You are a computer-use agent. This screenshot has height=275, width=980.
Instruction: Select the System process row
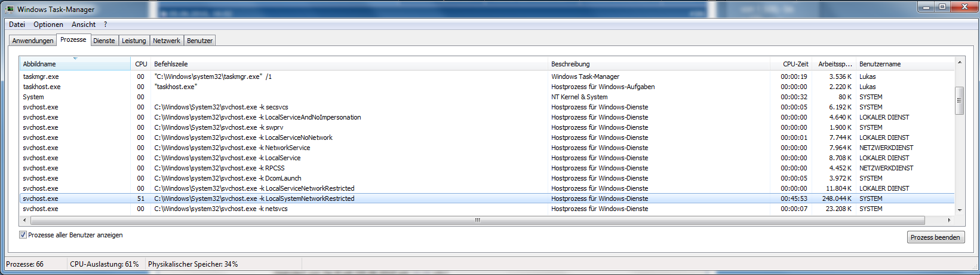pyautogui.click(x=487, y=97)
